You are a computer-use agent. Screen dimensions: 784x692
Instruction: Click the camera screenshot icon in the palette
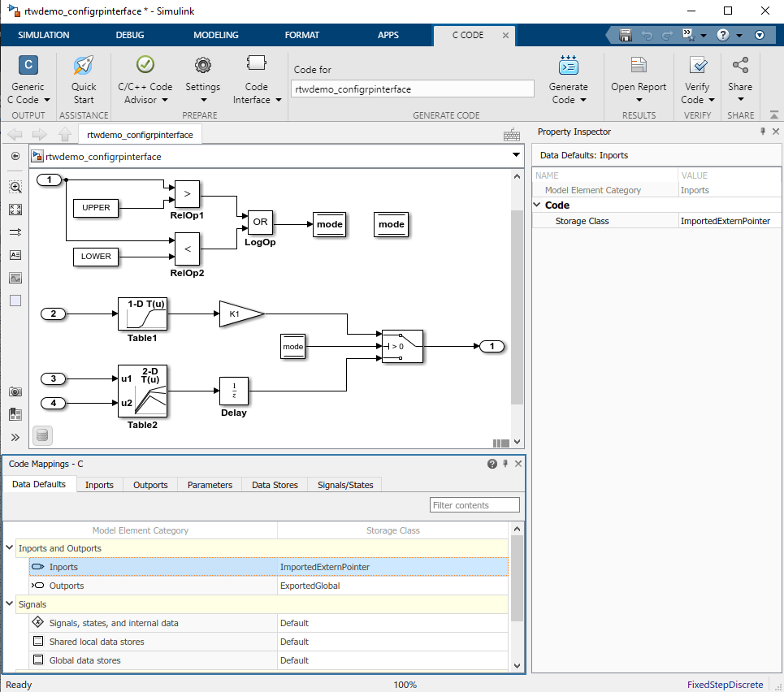coord(15,391)
